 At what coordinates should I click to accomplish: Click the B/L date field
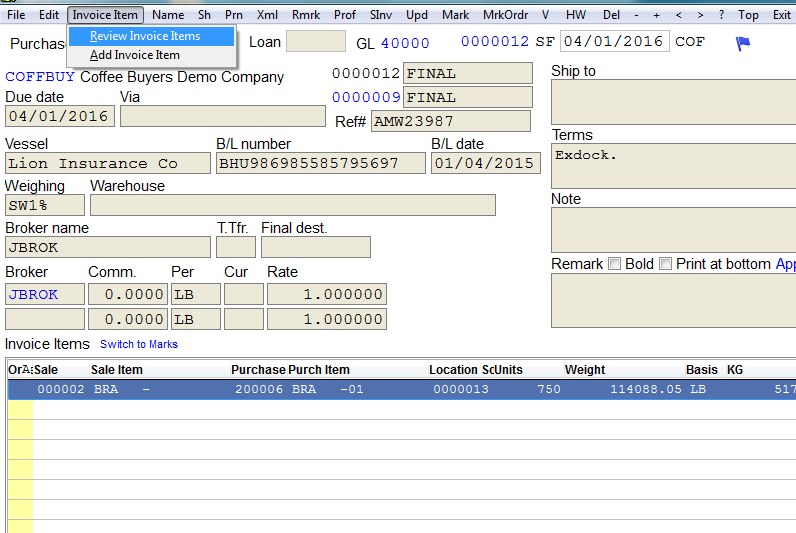pyautogui.click(x=486, y=163)
